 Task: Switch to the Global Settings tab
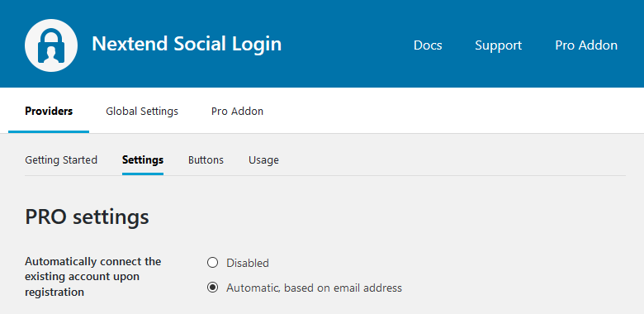(142, 111)
